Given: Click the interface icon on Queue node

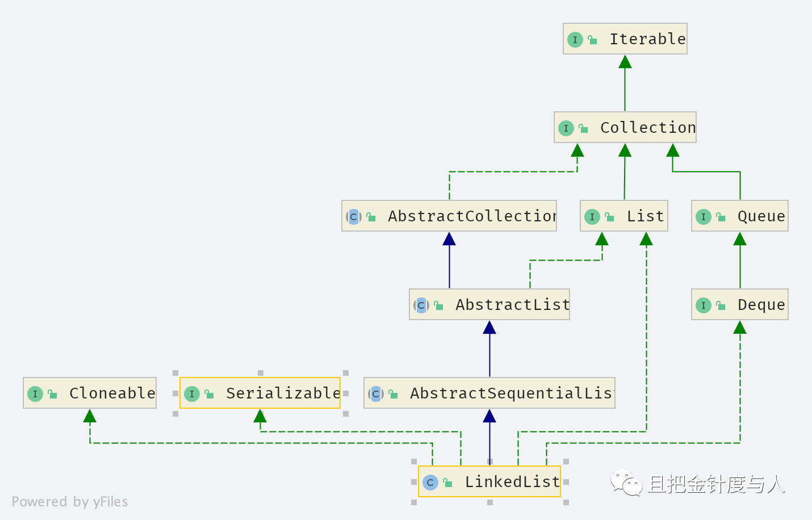Looking at the screenshot, I should point(704,217).
